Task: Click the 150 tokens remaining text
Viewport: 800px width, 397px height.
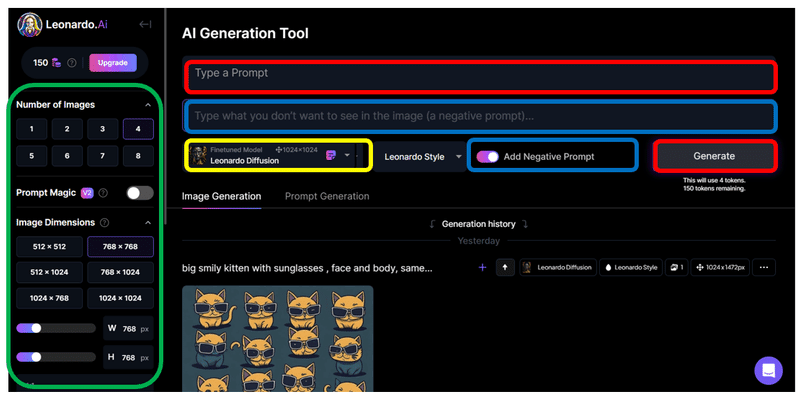Action: click(714, 189)
